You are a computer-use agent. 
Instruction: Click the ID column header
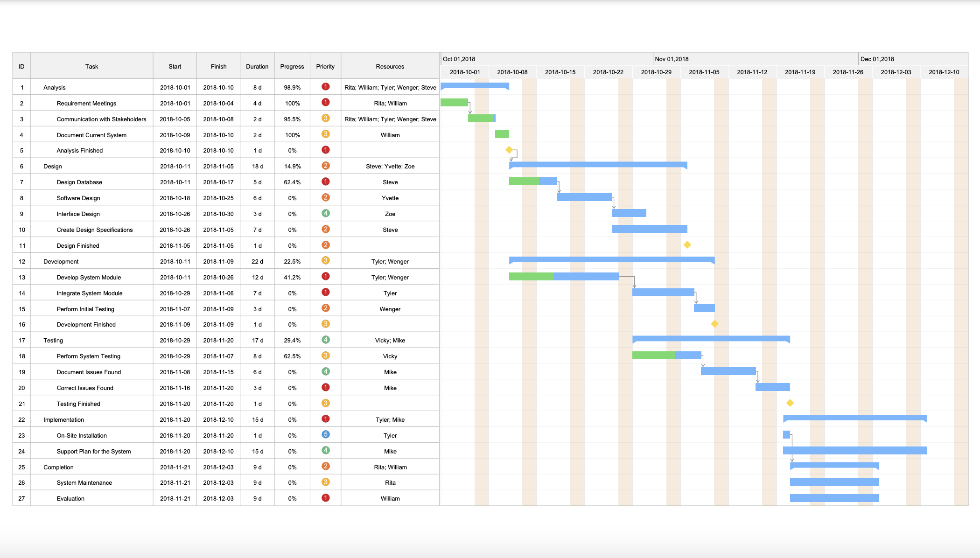click(x=21, y=66)
